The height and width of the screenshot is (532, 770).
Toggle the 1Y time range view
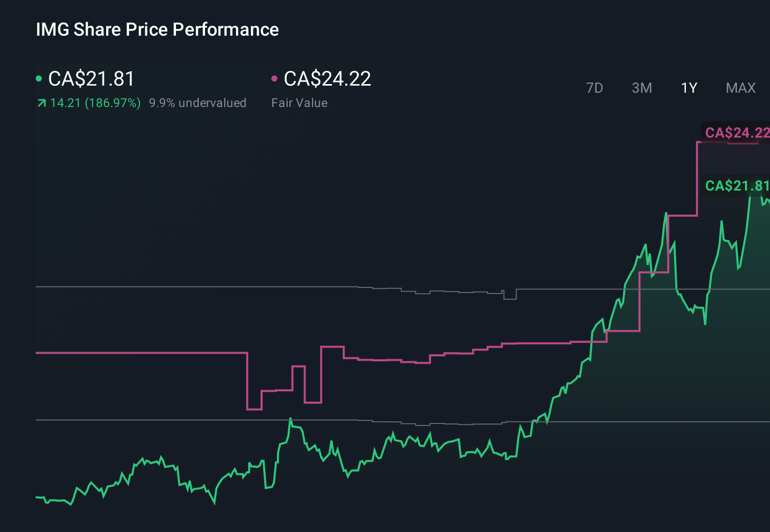click(688, 88)
